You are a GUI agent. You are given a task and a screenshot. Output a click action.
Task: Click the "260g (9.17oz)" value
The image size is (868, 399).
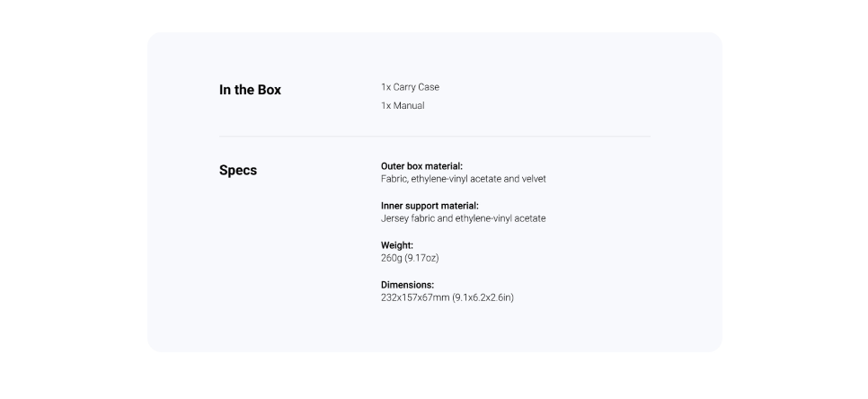[410, 258]
